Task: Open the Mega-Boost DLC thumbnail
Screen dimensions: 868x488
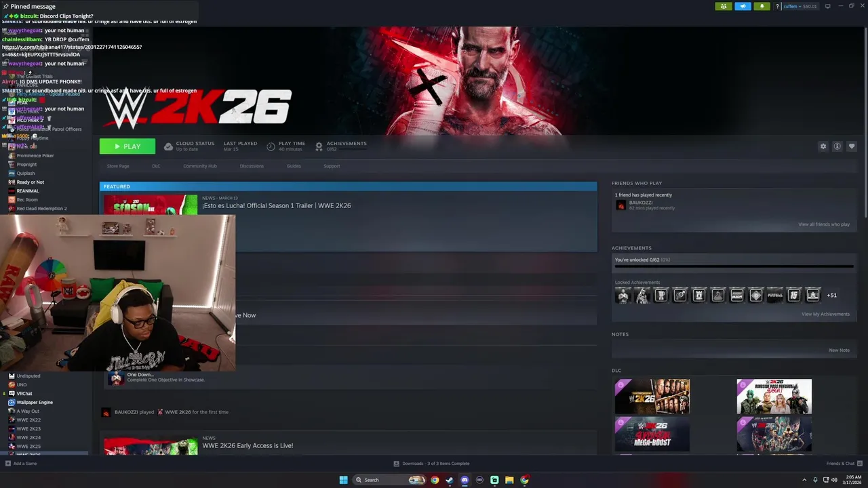Action: 652,434
